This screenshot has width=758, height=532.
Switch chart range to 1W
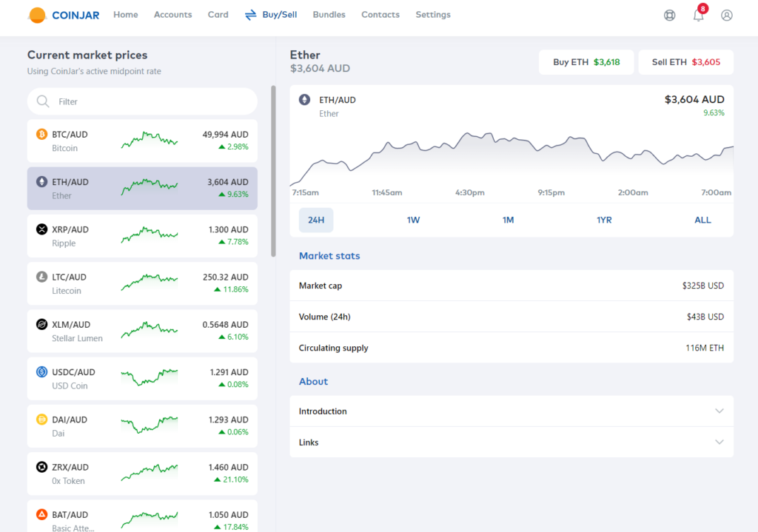click(x=413, y=220)
